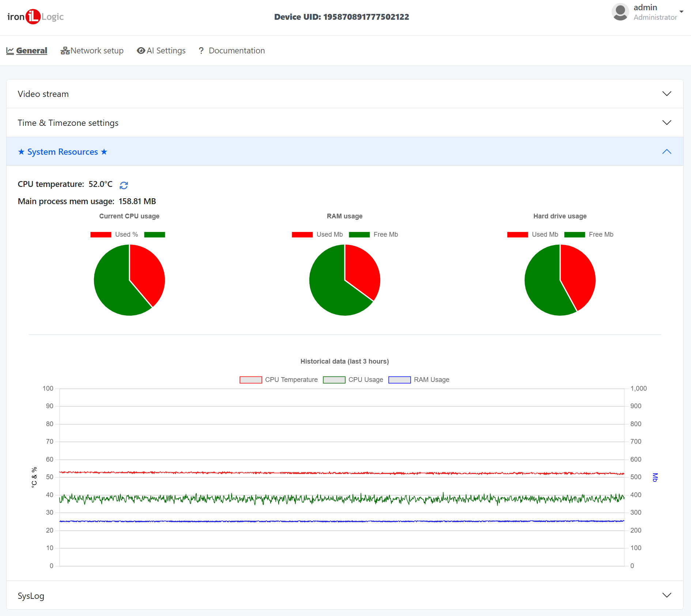This screenshot has width=691, height=616.
Task: Click the AI Settings eye icon
Action: click(141, 51)
